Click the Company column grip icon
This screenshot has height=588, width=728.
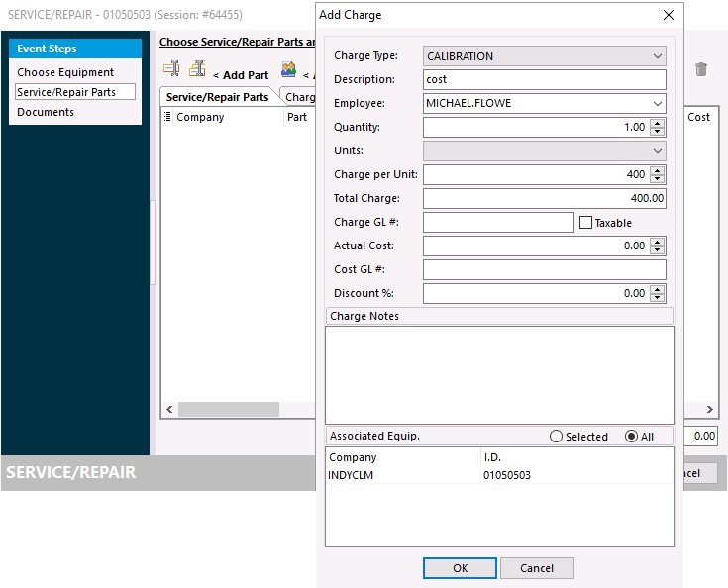[167, 117]
